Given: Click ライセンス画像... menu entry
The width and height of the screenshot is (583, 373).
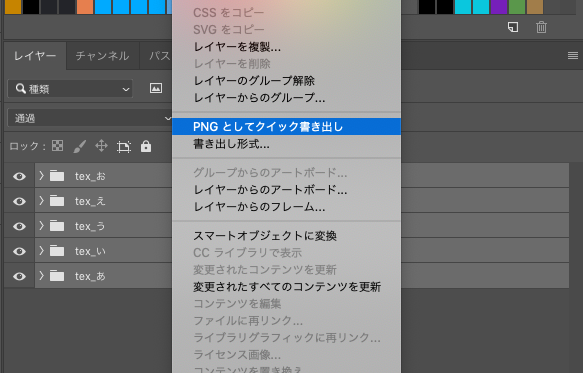Looking at the screenshot, I should pos(286,355).
